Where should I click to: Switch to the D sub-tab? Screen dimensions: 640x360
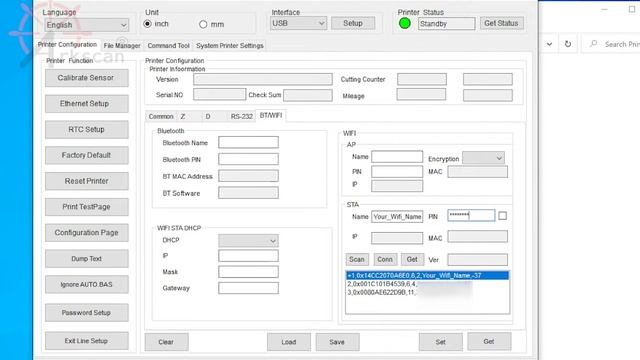[x=208, y=117]
